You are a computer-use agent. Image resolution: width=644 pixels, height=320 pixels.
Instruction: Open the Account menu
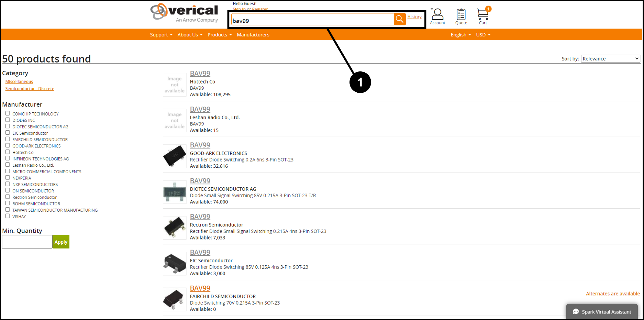(438, 15)
